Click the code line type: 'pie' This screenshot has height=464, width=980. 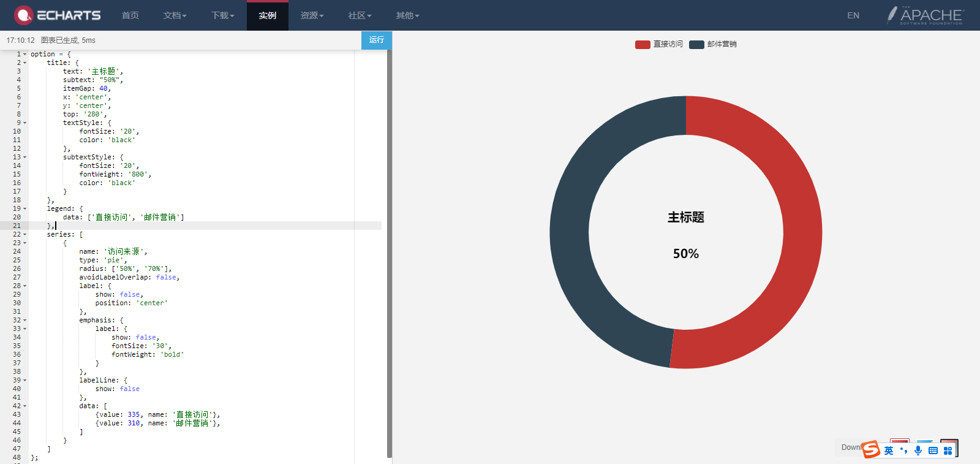coord(103,261)
